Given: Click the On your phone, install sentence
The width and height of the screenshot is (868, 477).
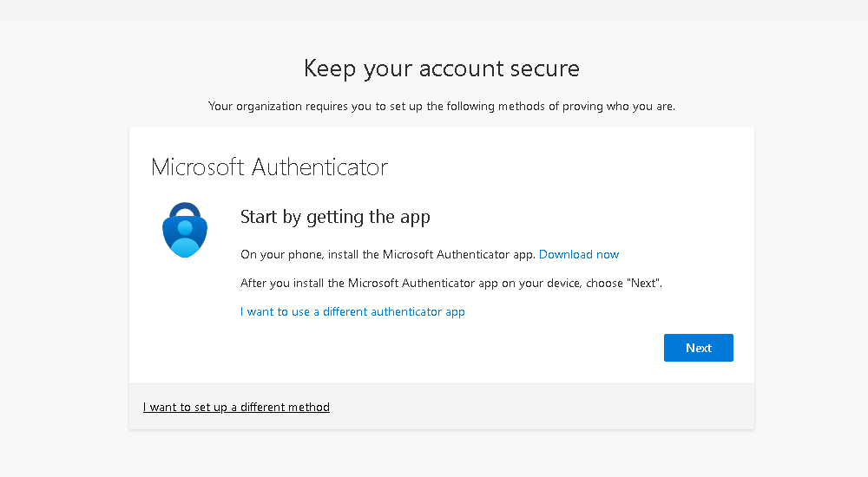Looking at the screenshot, I should click(387, 255).
